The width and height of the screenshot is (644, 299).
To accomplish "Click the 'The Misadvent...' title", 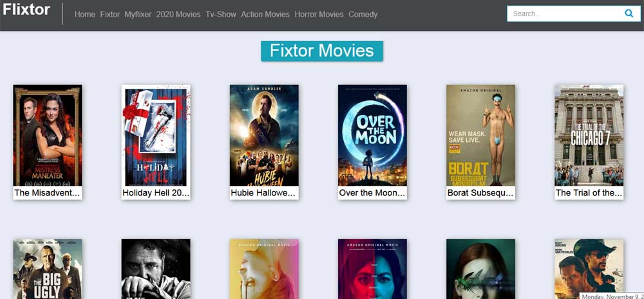I will coord(47,193).
